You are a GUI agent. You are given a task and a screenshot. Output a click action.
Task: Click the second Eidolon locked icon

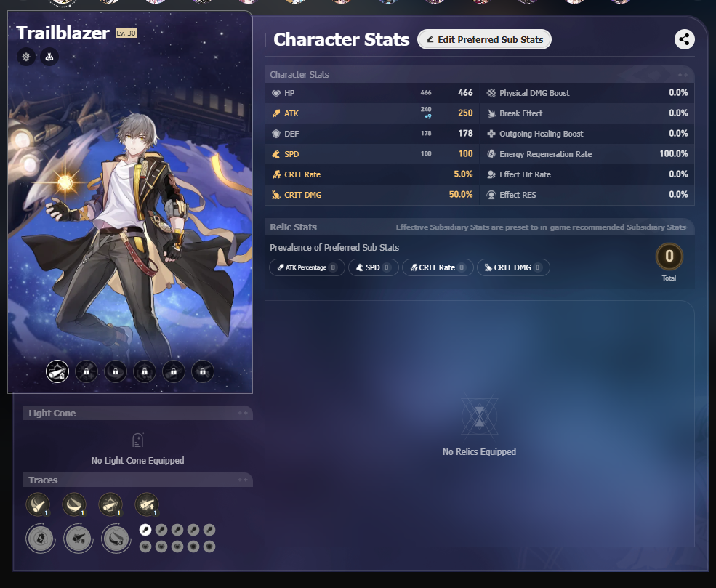click(x=87, y=371)
